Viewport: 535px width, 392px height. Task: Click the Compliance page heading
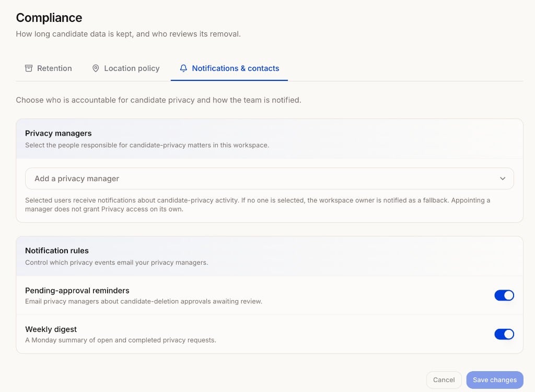(49, 18)
